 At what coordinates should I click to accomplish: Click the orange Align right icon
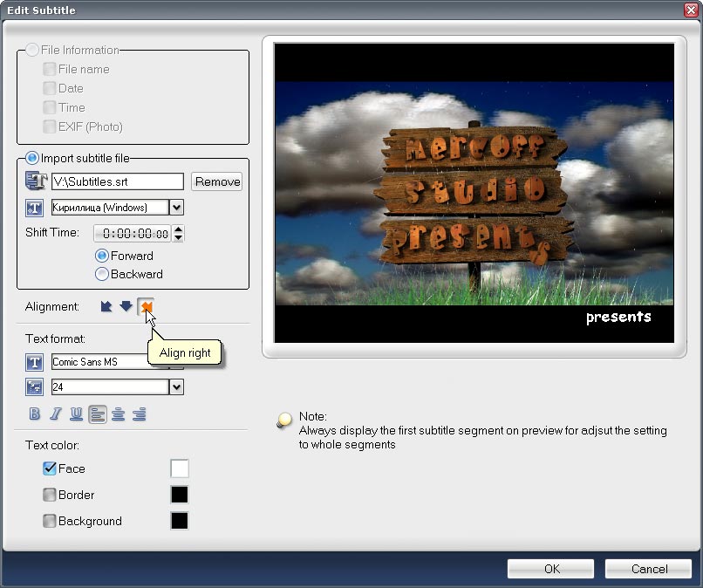tap(146, 307)
